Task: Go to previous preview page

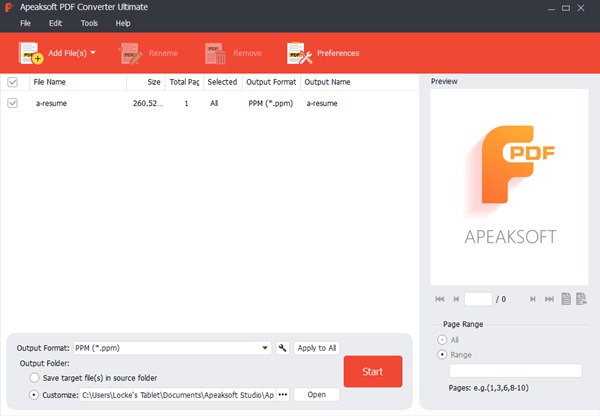Action: pos(456,299)
